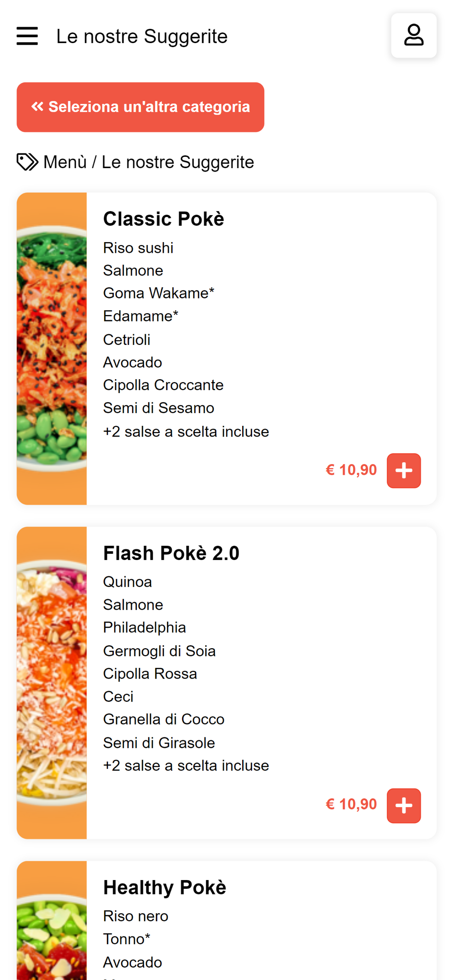
Task: Click Flash Pokè salse a scelta text
Action: [x=186, y=765]
